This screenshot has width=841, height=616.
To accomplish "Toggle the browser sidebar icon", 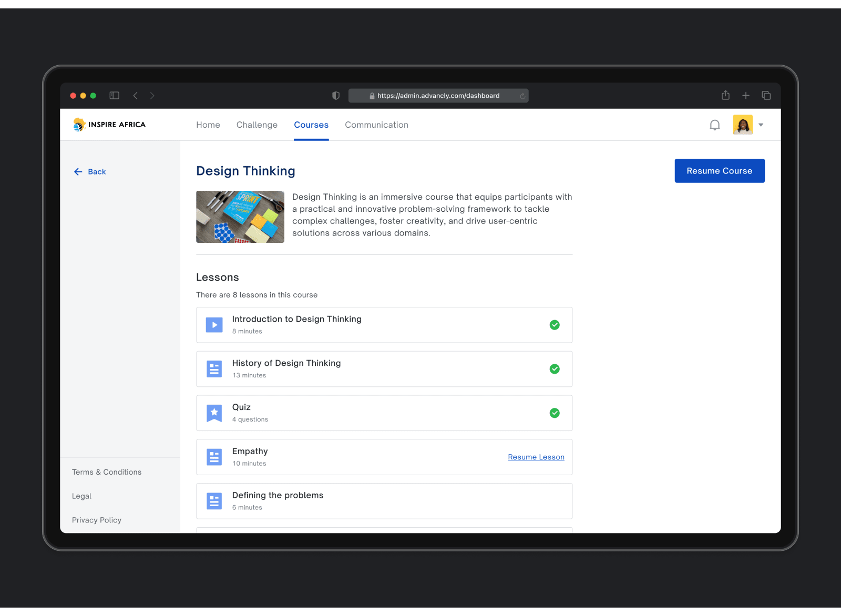I will 114,96.
